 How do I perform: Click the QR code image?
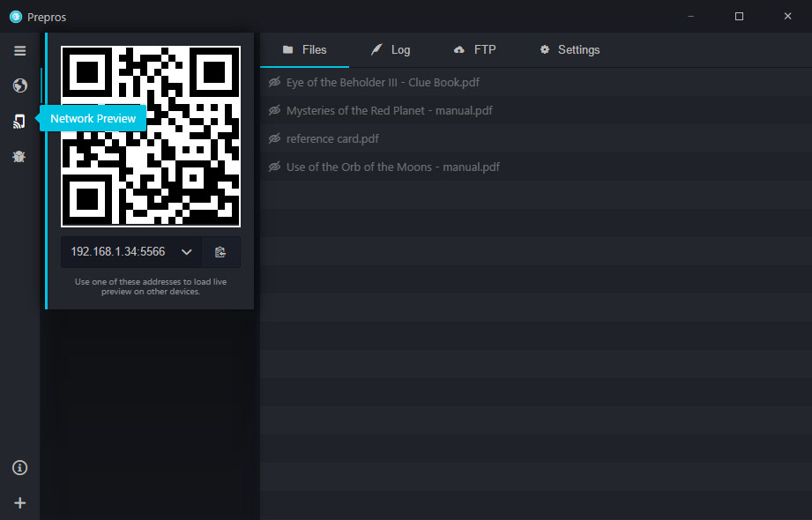tap(151, 137)
